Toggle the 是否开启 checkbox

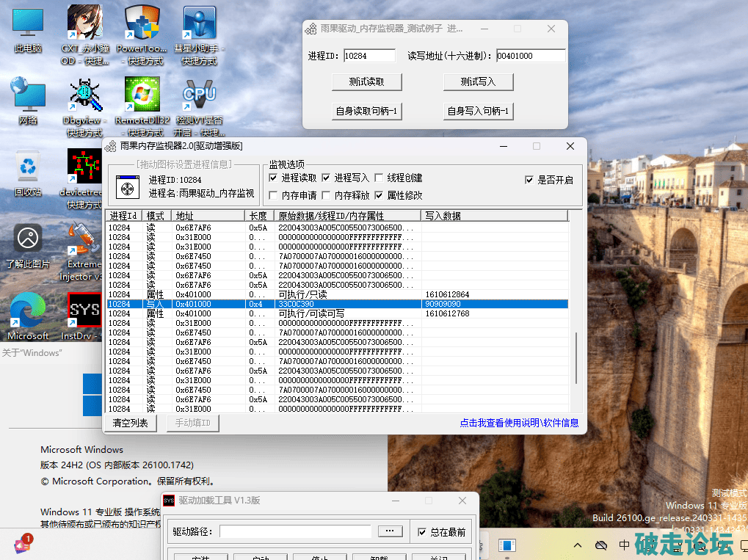pos(529,180)
